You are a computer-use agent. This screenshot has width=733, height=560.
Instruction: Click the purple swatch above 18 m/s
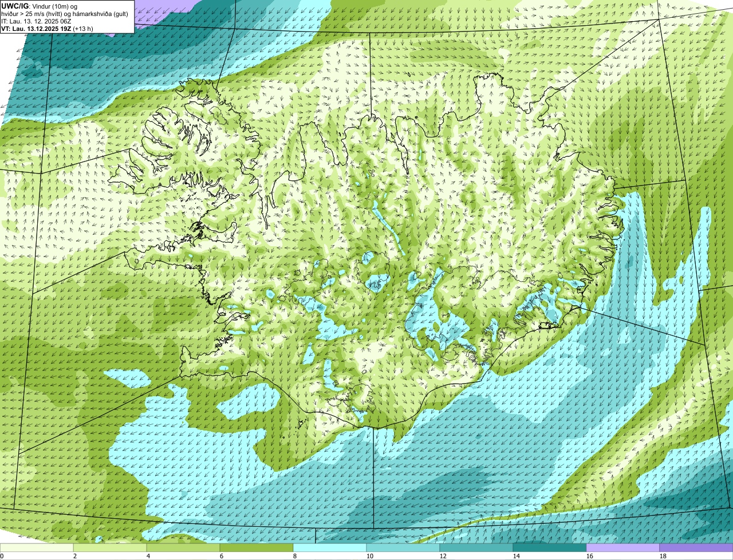696,547
